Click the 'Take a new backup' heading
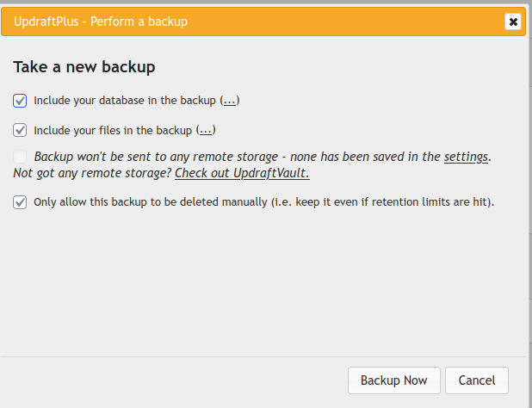The image size is (532, 408). click(84, 66)
